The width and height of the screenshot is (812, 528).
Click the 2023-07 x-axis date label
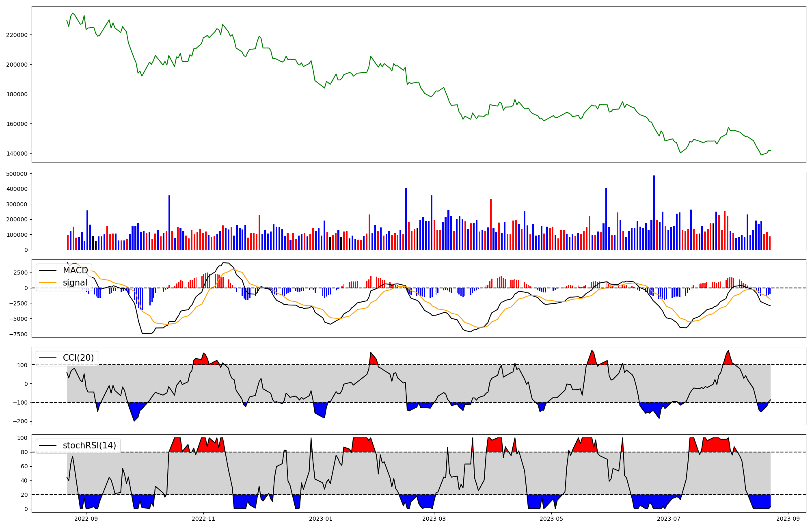[669, 519]
